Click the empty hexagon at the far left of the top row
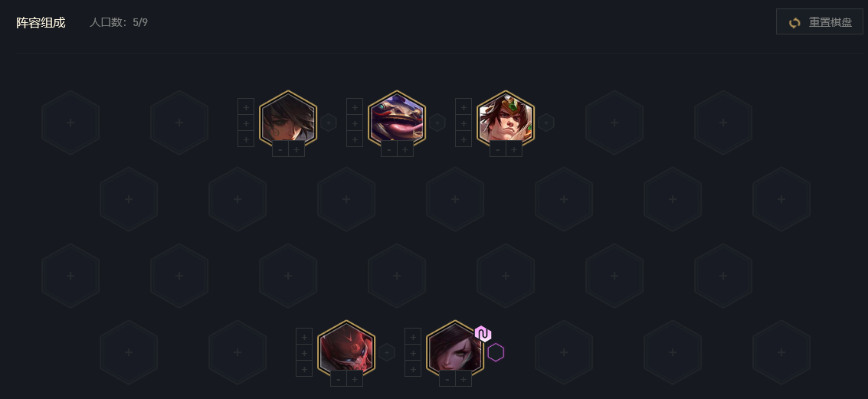868x399 pixels. 70,123
